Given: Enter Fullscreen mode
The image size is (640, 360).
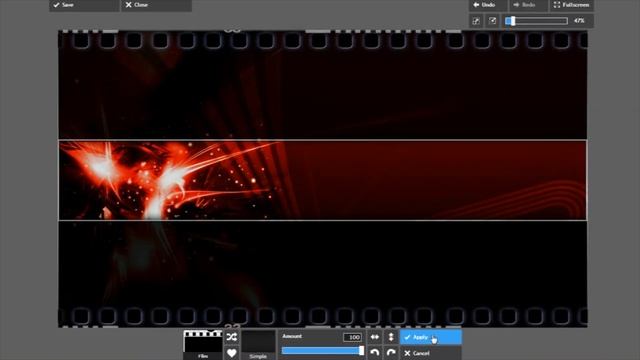Looking at the screenshot, I should click(x=571, y=5).
